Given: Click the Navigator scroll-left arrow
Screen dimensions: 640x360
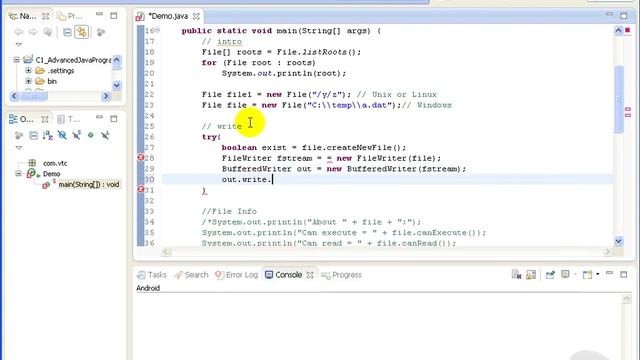Looking at the screenshot, I should [x=14, y=96].
